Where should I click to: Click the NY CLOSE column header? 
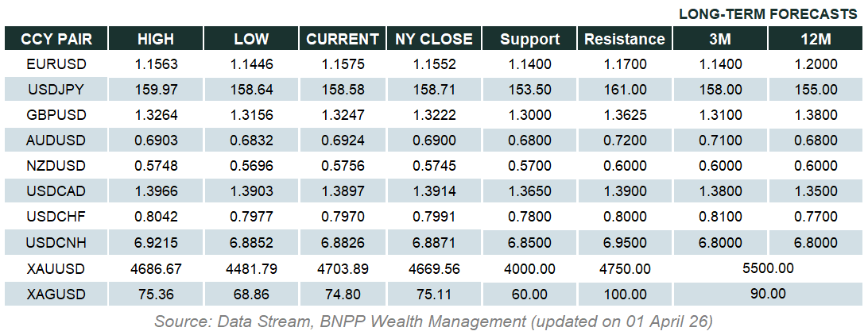[x=434, y=39]
